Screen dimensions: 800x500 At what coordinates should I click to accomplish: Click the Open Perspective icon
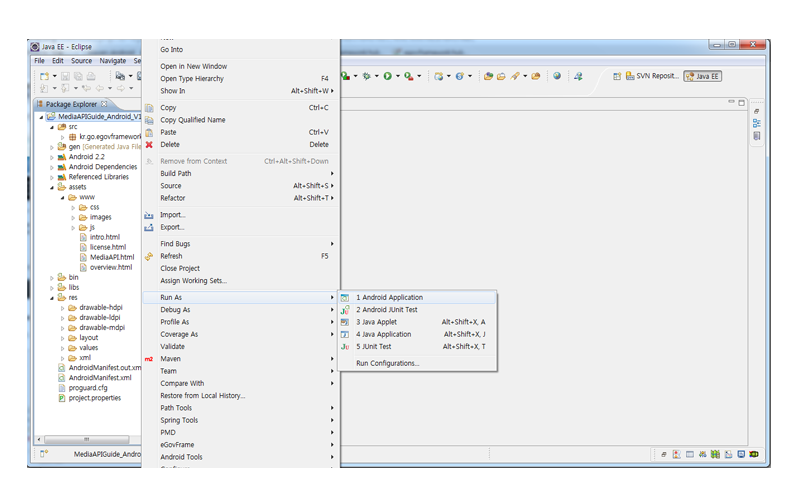point(616,76)
